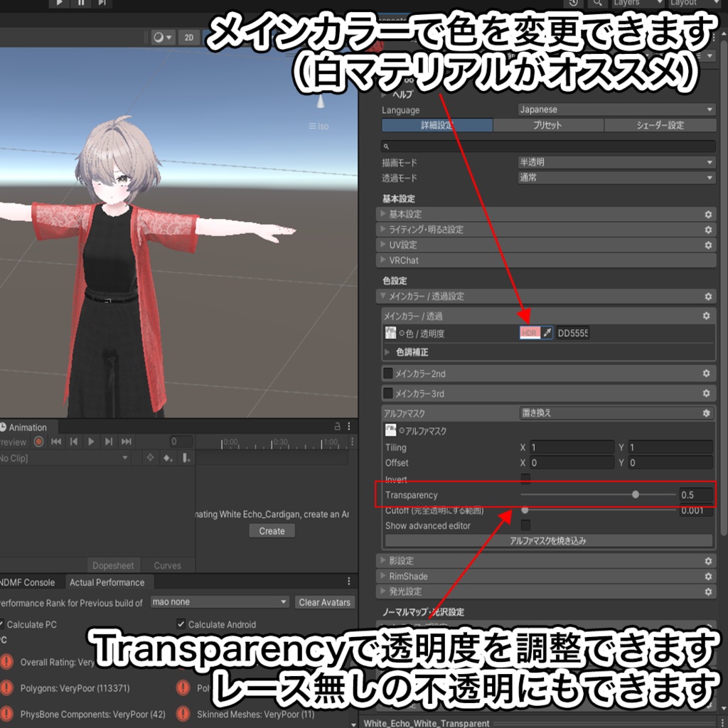Screen dimensions: 728x728
Task: Click the gear icon for メインカラー2nd
Action: tap(706, 373)
